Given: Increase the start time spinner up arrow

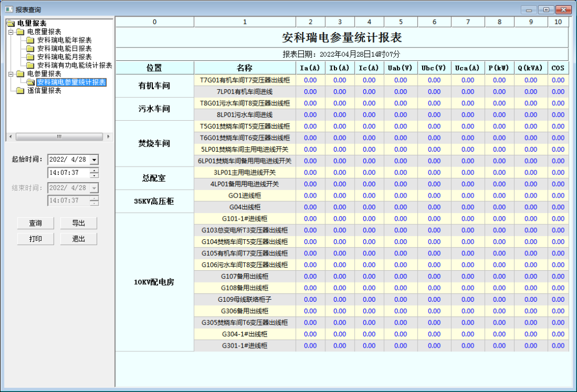Looking at the screenshot, I should (x=95, y=170).
